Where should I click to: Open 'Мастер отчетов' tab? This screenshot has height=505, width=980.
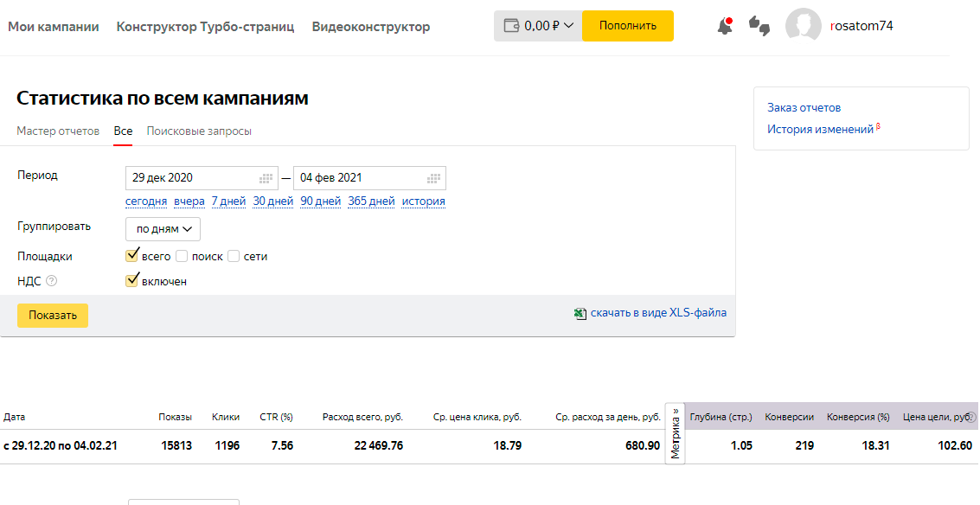pyautogui.click(x=58, y=131)
